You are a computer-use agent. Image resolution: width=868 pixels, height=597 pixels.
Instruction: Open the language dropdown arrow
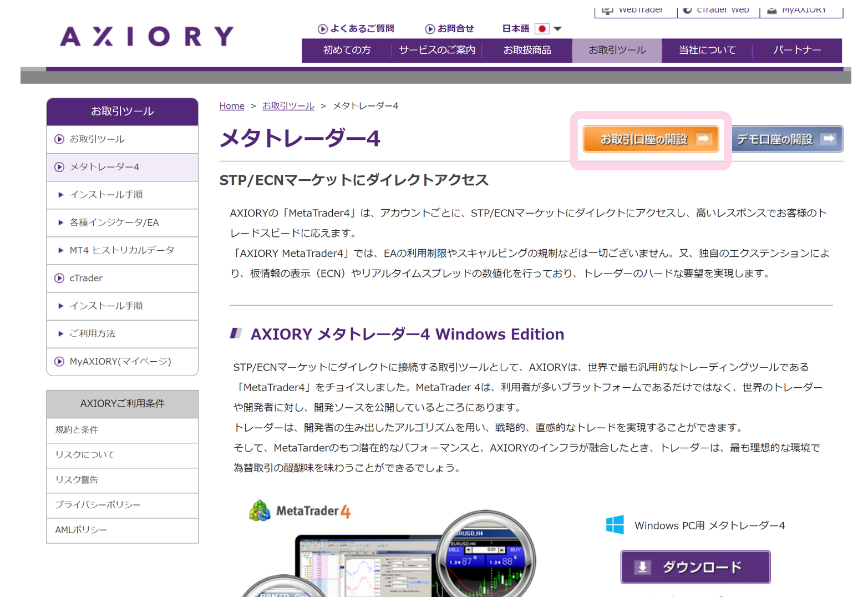click(558, 29)
